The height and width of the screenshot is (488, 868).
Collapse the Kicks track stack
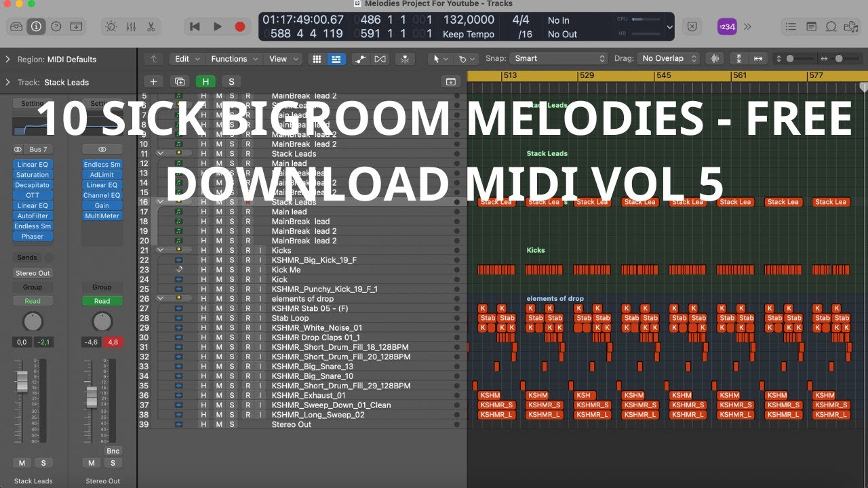point(160,250)
